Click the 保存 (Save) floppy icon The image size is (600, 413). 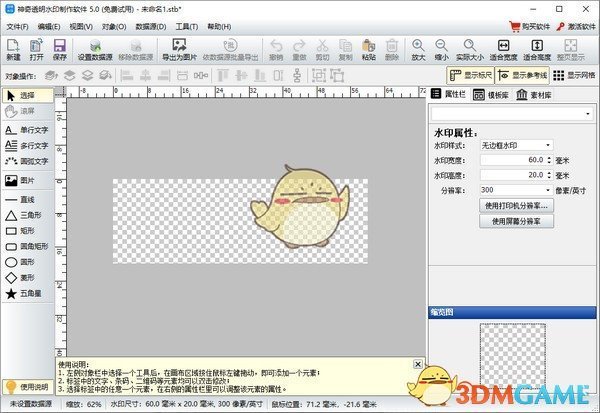(60, 49)
